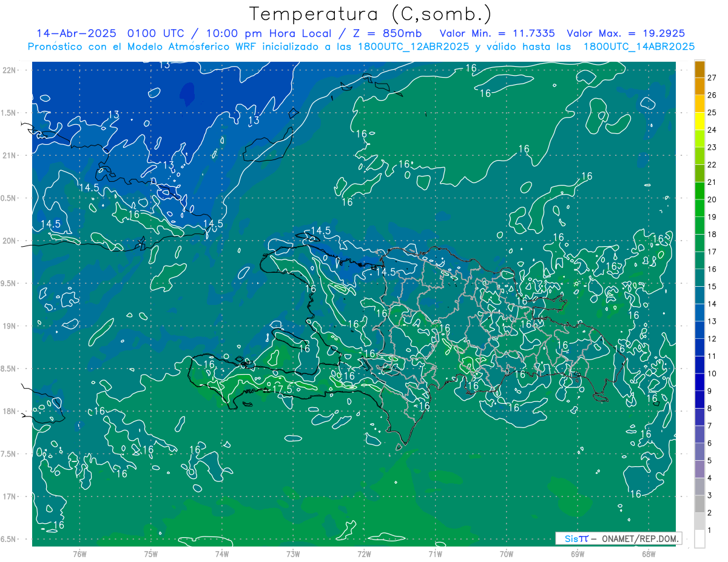Click the 69W longitude axis label
This screenshot has width=728, height=562.
pyautogui.click(x=578, y=554)
